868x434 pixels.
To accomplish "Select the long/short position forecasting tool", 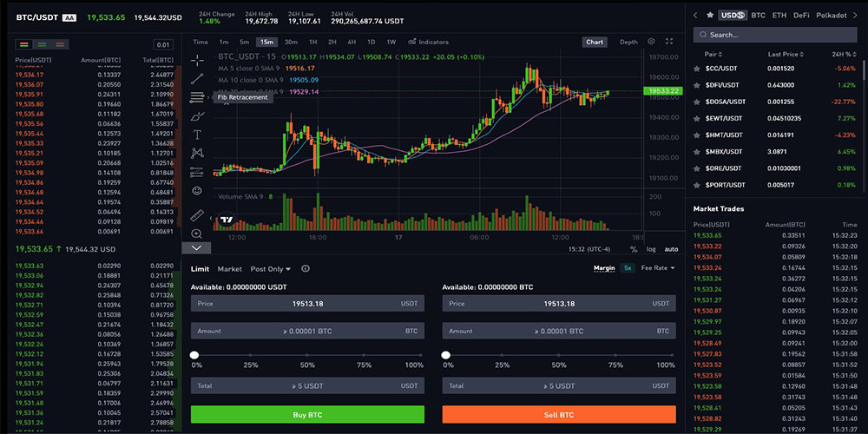I will [197, 172].
